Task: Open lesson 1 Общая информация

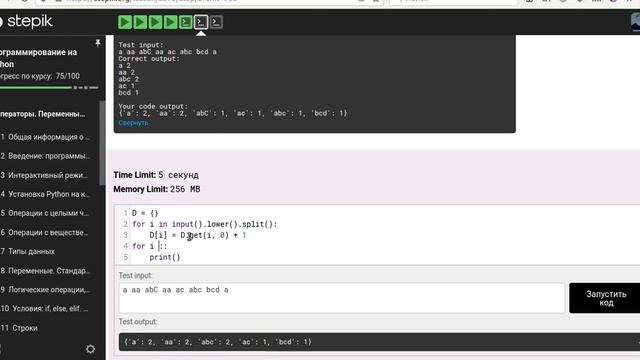Action: pos(46,137)
